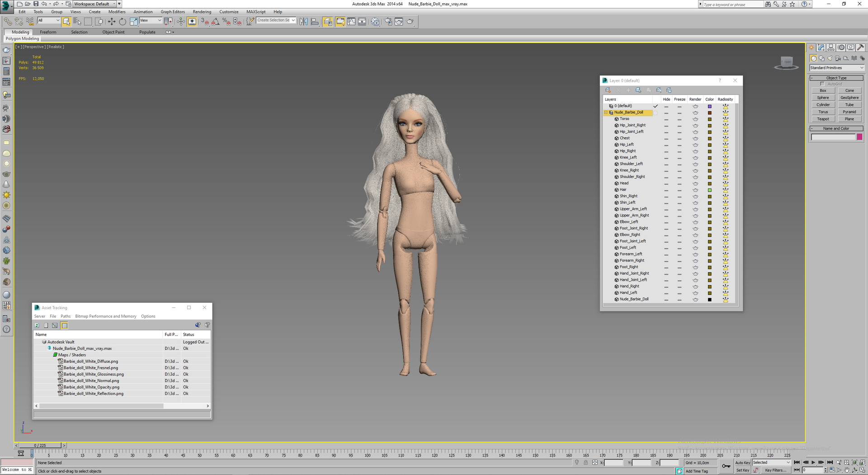Toggle Set Key mode
The image size is (868, 475).
[x=742, y=470]
